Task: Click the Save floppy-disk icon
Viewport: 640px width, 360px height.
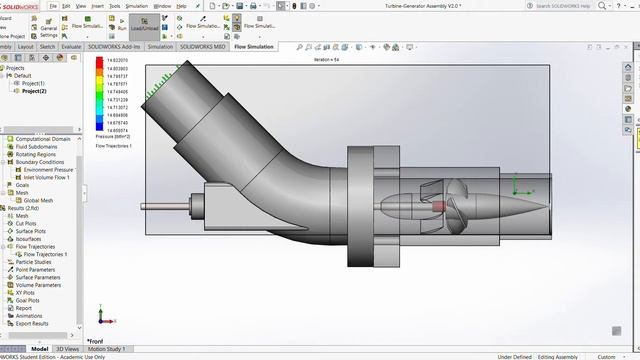Action: click(x=240, y=6)
